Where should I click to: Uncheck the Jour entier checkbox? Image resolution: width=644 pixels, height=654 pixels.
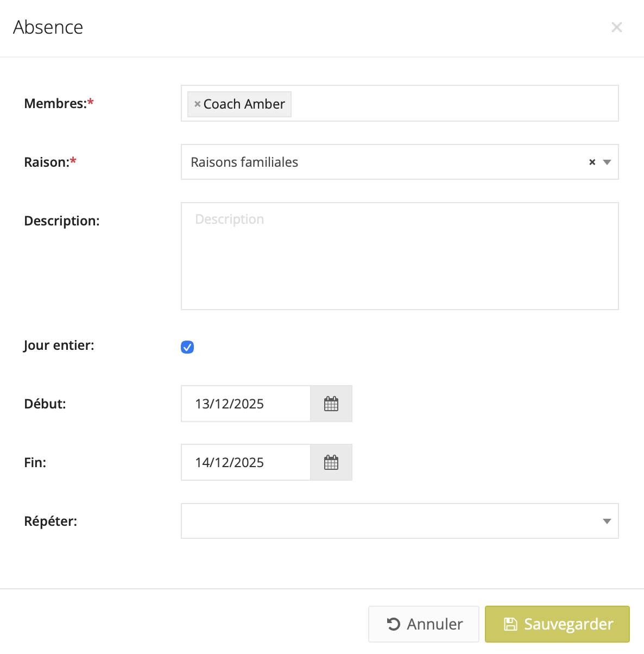(x=187, y=347)
